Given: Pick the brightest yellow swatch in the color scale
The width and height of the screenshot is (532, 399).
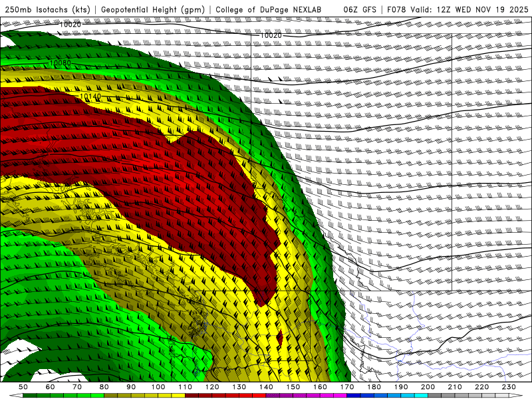Looking at the screenshot, I should [178, 396].
